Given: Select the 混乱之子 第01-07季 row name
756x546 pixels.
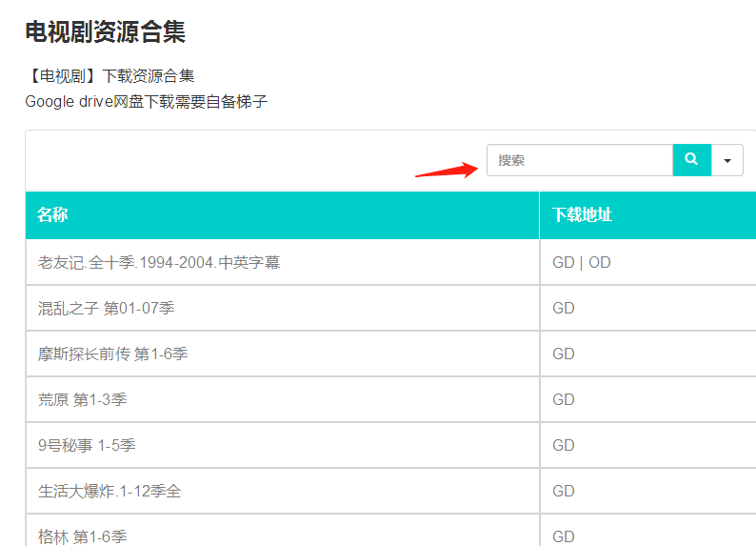Looking at the screenshot, I should (x=106, y=308).
